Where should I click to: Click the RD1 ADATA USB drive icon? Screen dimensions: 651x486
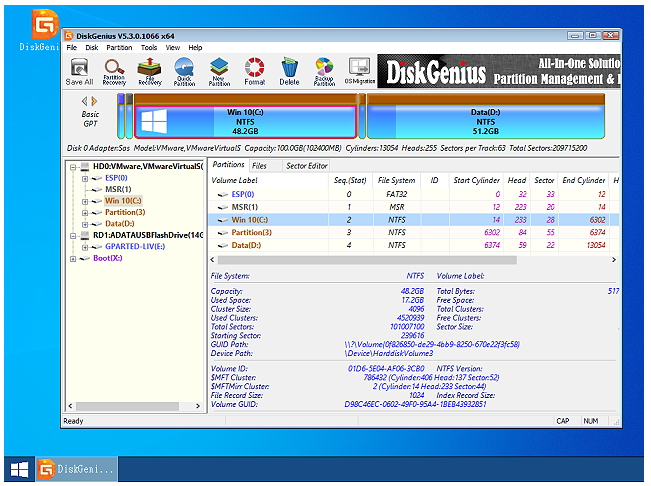coord(85,235)
